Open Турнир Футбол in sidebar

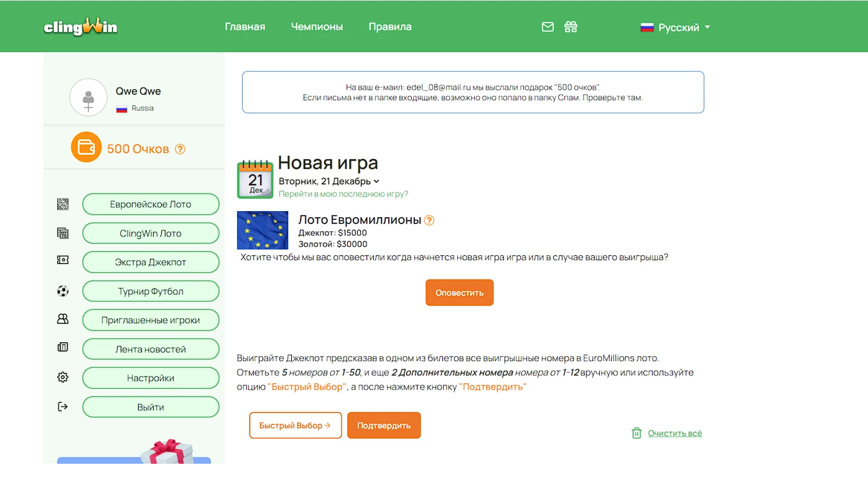point(151,291)
